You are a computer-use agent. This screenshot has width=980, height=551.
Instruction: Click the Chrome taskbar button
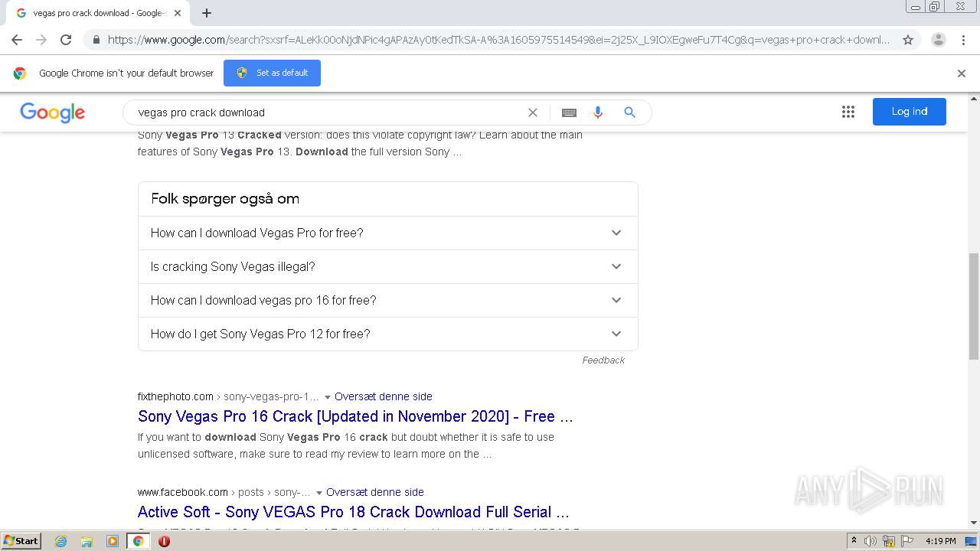138,541
